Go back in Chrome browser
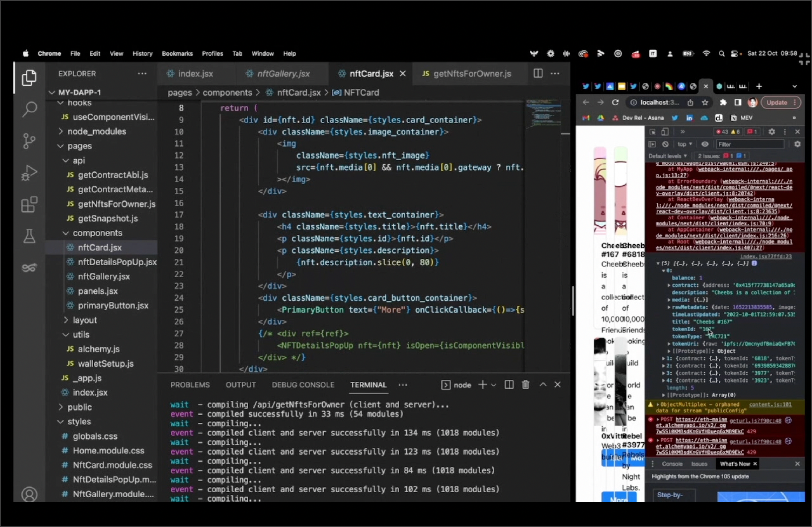 click(586, 102)
